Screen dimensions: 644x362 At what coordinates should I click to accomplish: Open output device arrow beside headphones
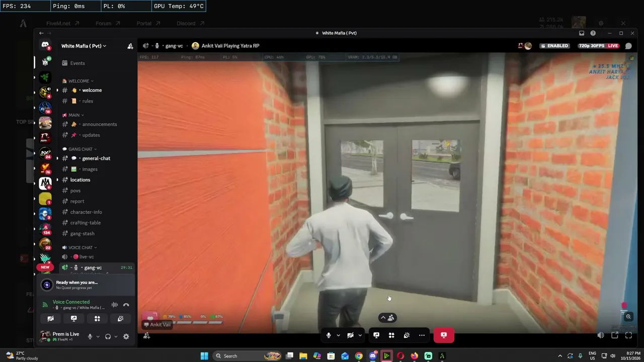click(x=116, y=336)
